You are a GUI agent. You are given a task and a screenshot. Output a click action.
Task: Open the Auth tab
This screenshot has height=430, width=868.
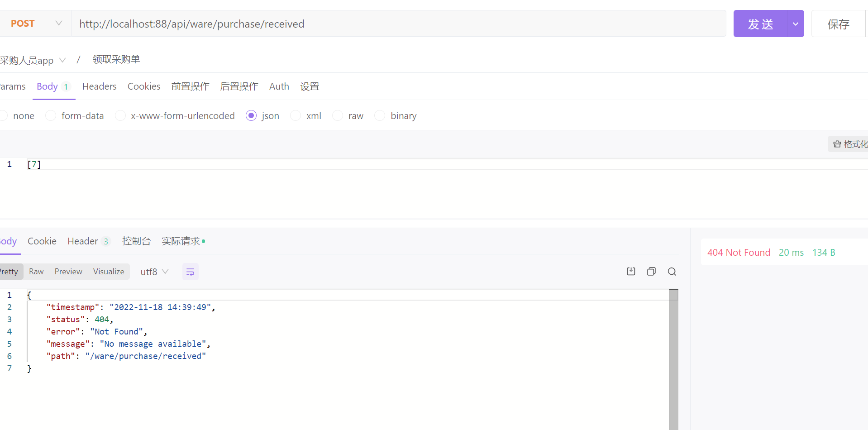(x=279, y=86)
